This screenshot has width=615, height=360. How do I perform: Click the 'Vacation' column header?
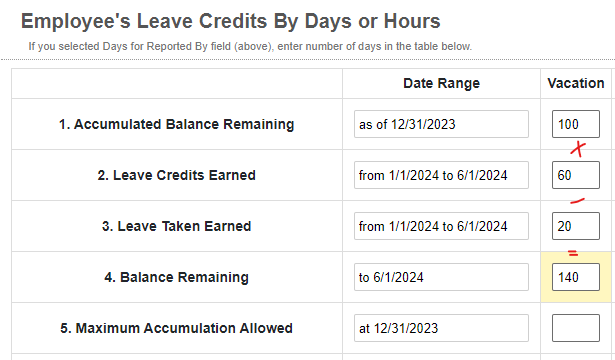click(x=576, y=83)
